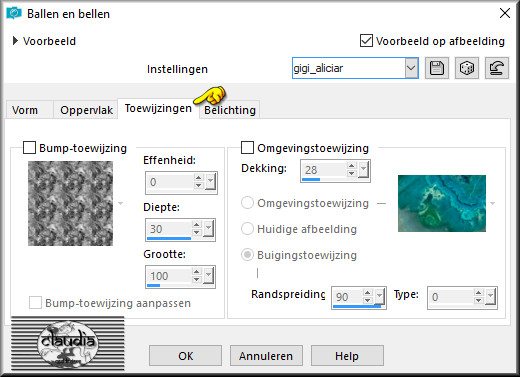This screenshot has width=520, height=377.
Task: Click the Grootte value field showing 100
Action: (x=169, y=276)
